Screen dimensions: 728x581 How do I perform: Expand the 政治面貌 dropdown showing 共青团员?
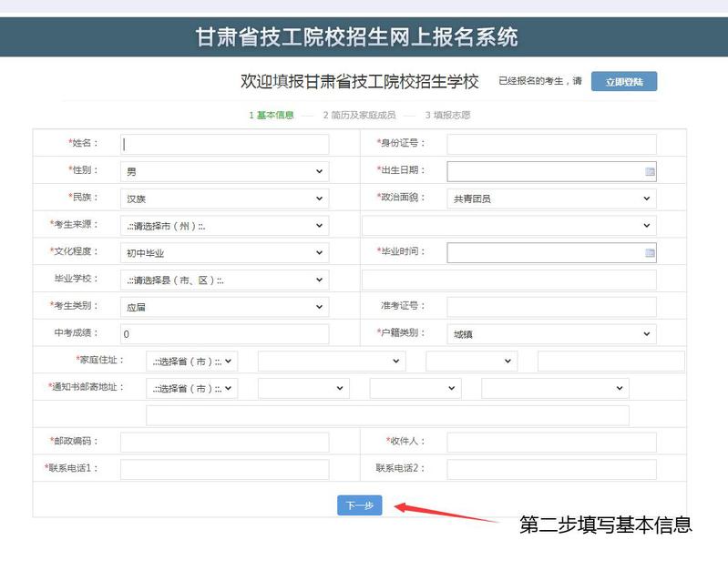point(551,199)
